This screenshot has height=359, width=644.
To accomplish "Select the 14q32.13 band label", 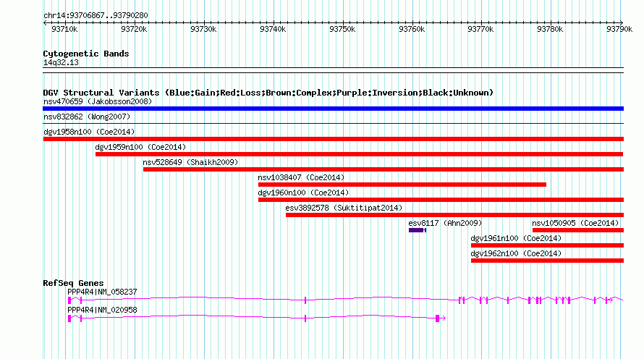I will [61, 62].
